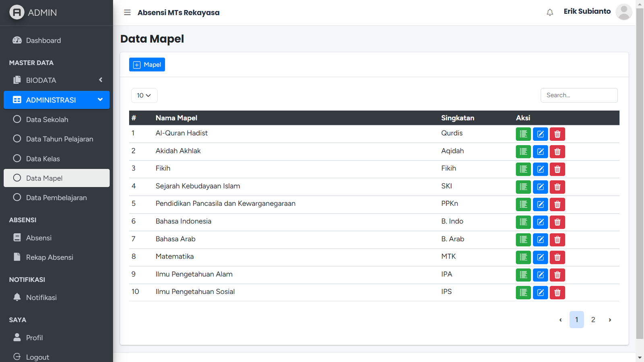
Task: Click the edit icon for Fikih row
Action: [540, 169]
